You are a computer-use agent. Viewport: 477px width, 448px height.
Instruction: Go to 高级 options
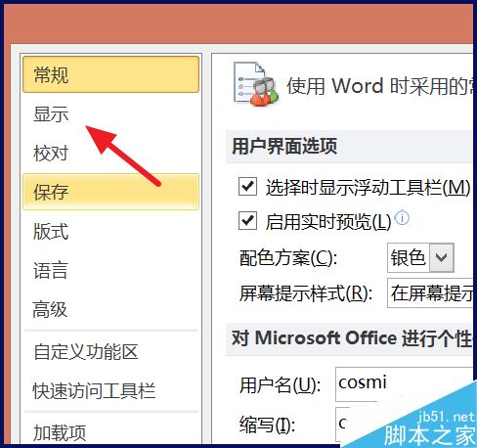coord(110,309)
